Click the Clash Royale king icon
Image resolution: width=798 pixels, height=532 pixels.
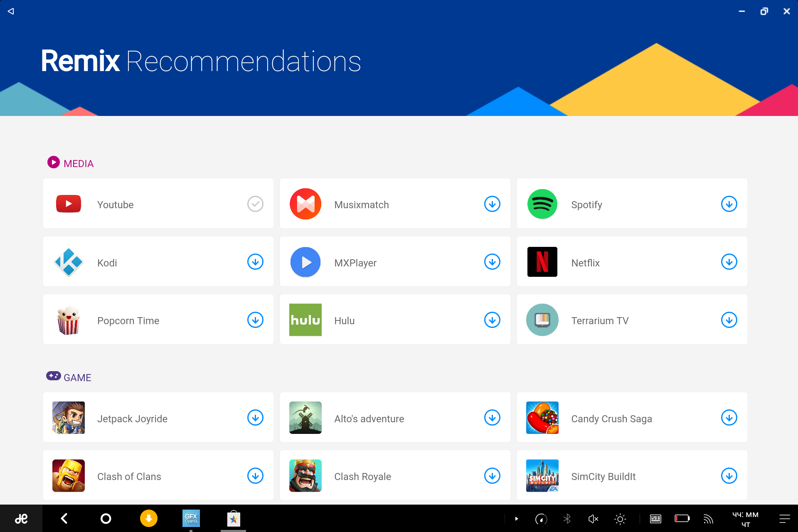[x=305, y=476]
